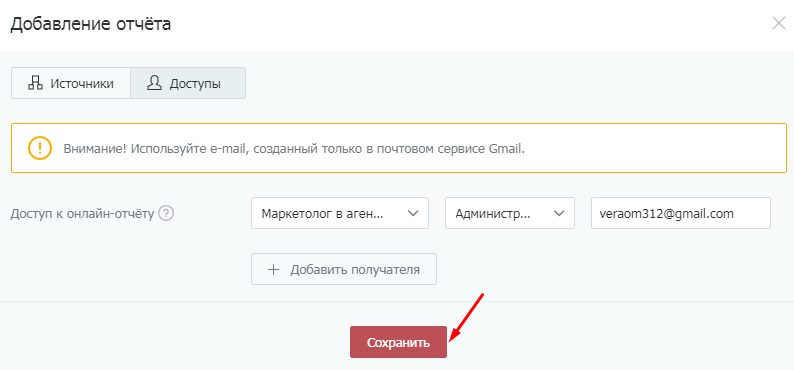Click the orange exclamation warning icon
Screen dimensions: 794x370
point(39,148)
